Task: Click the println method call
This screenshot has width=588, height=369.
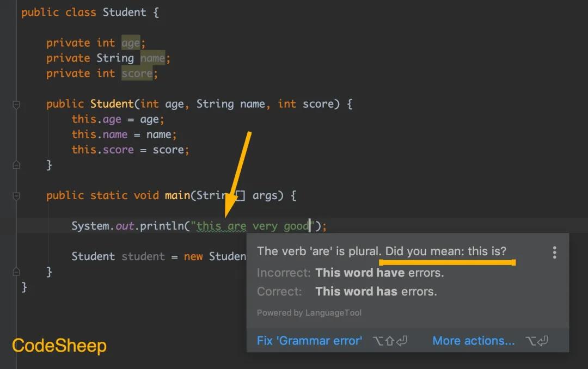Action: (162, 226)
